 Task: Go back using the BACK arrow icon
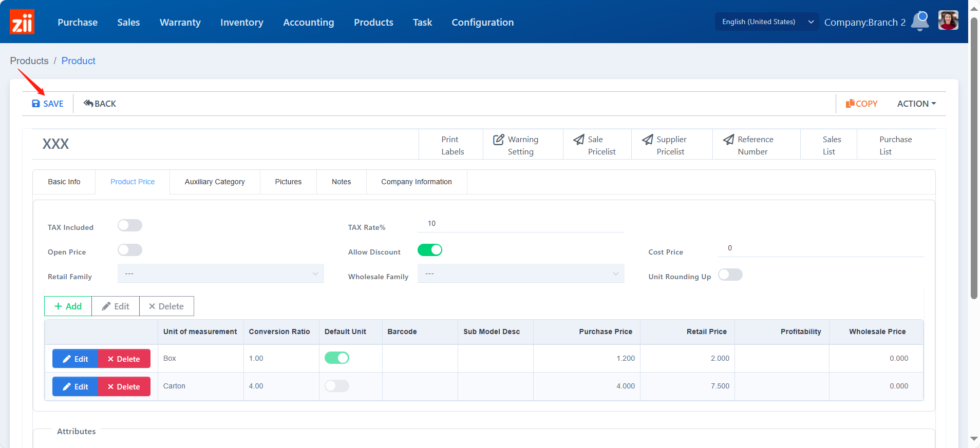tap(88, 104)
